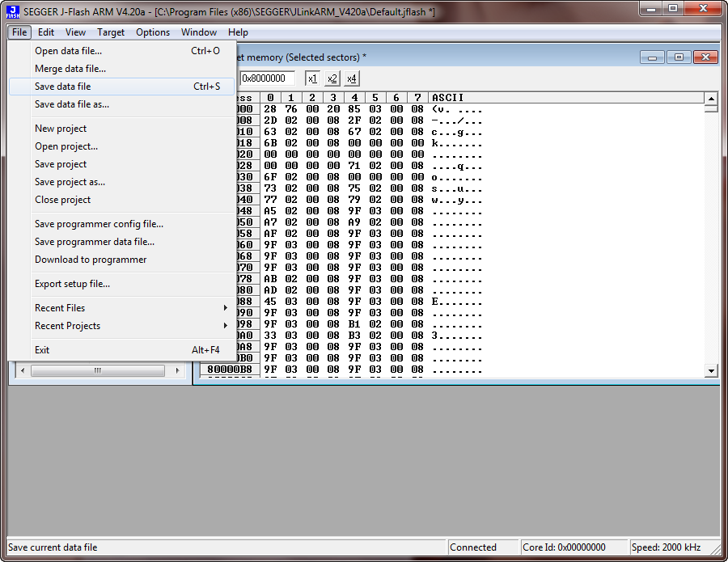Click Save data file menu entry
Viewport: 728px width, 562px height.
pyautogui.click(x=63, y=87)
